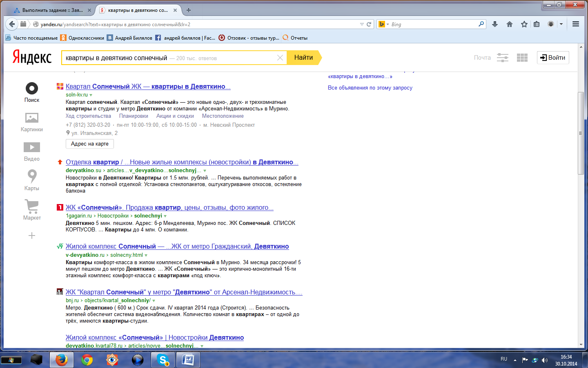Screen dimensions: 588x368
Task: Open the Bing search engine dropdown
Action: click(x=388, y=25)
